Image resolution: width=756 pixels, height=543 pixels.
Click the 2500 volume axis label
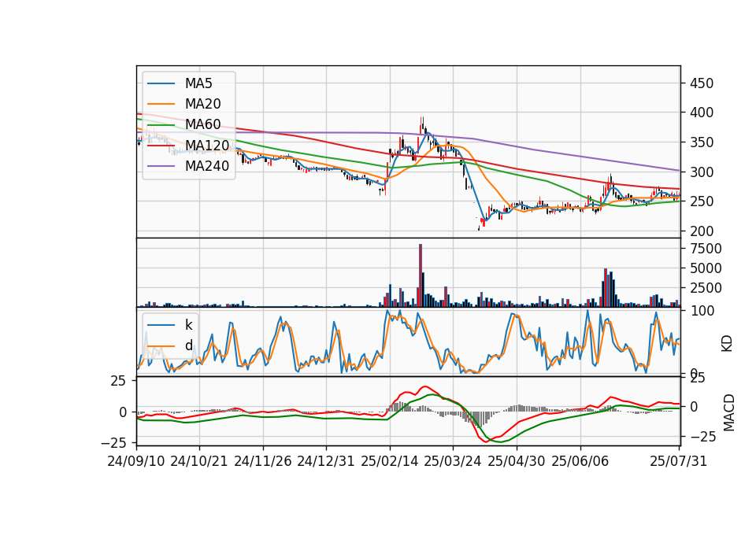tap(706, 288)
